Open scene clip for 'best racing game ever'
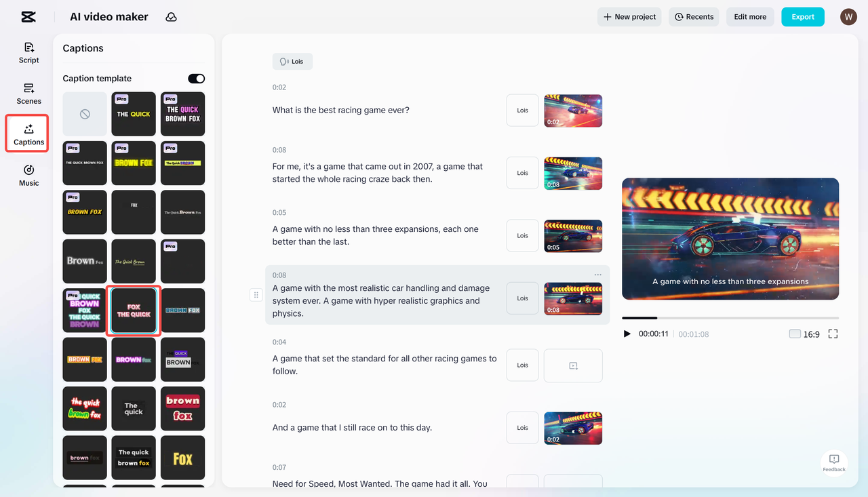Viewport: 868px width, 497px height. click(573, 111)
